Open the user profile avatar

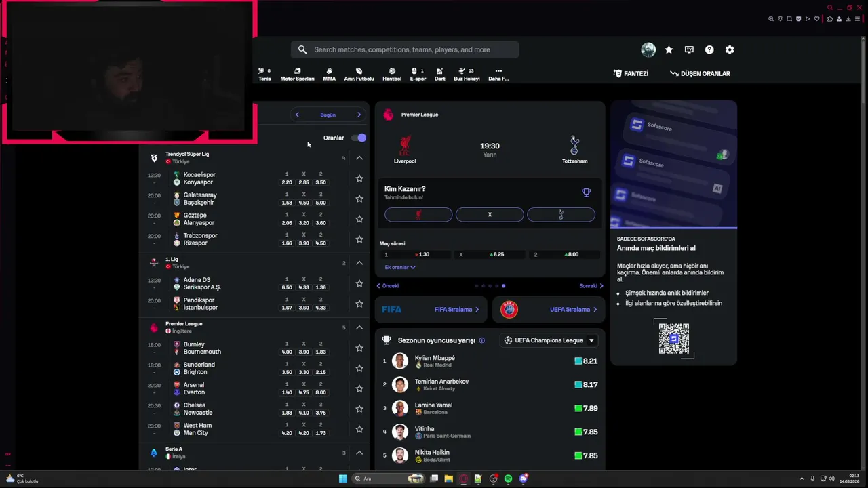648,49
